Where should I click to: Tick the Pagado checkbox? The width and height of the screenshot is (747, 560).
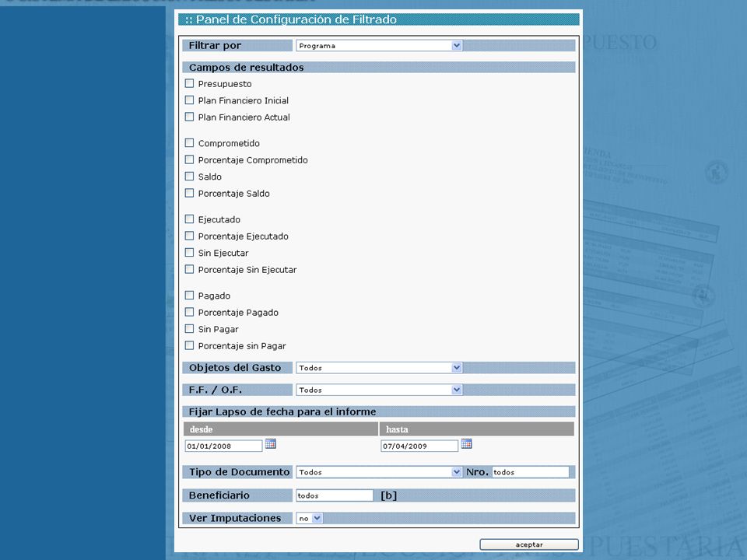coord(189,296)
